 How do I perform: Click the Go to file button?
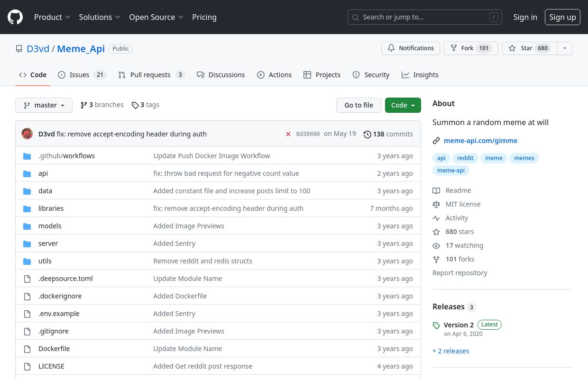click(x=358, y=105)
